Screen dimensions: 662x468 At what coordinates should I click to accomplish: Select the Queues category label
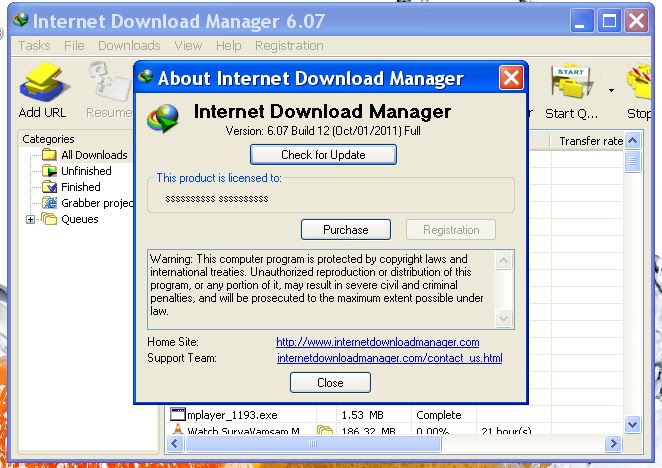(79, 219)
